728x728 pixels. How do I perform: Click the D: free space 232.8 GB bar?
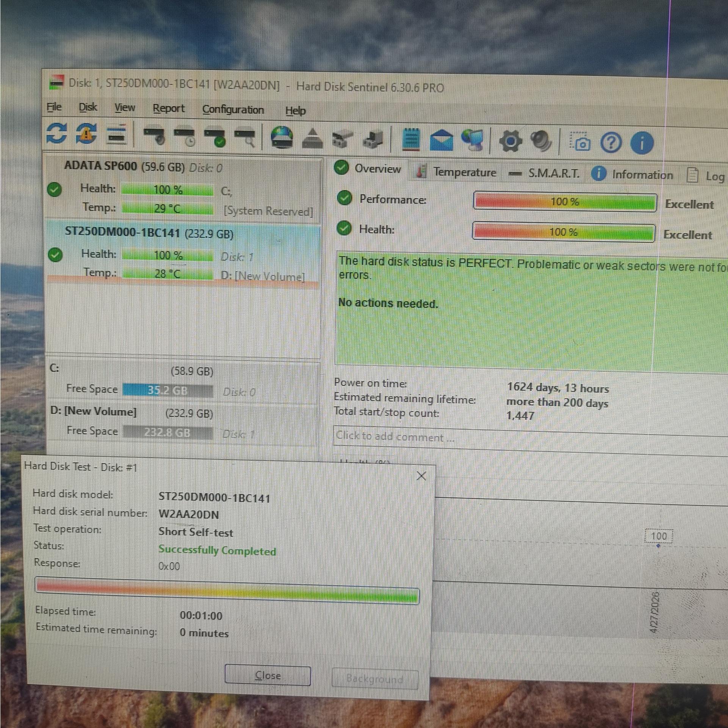(x=168, y=432)
